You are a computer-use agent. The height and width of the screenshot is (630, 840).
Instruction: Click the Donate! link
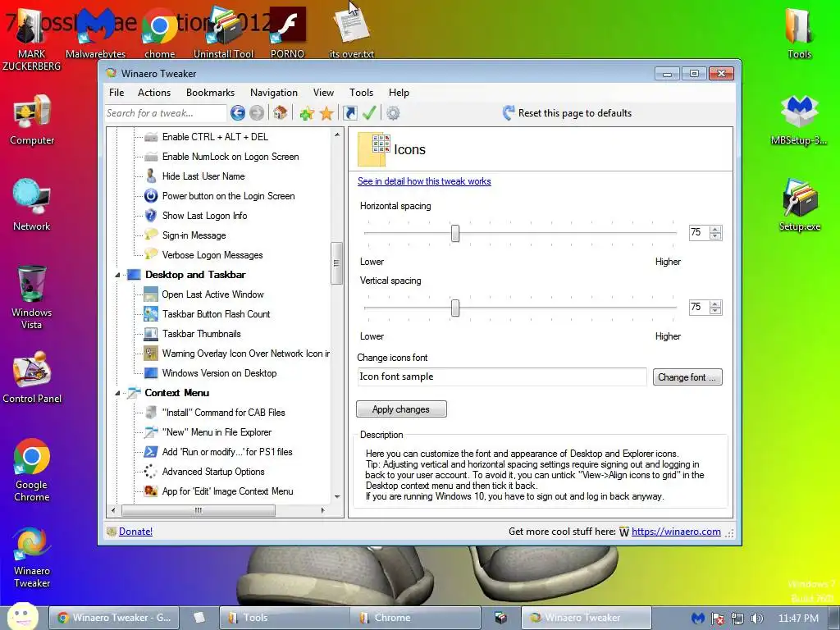(x=135, y=532)
